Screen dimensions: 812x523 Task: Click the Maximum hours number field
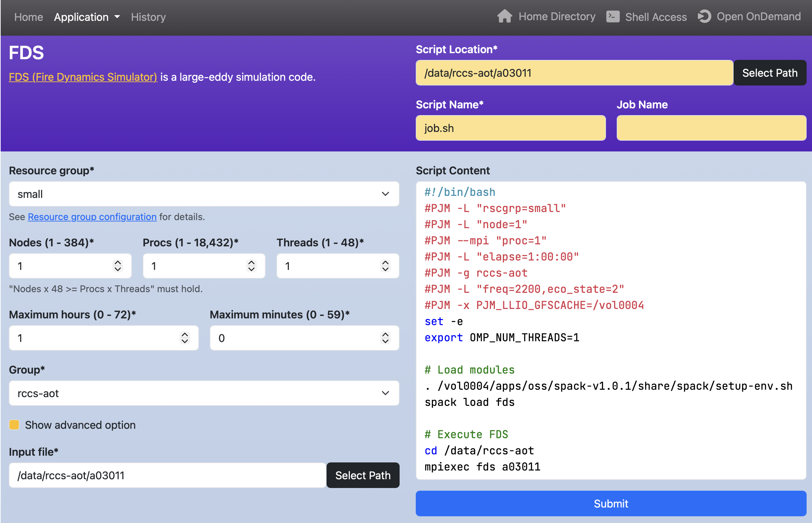[x=104, y=338]
